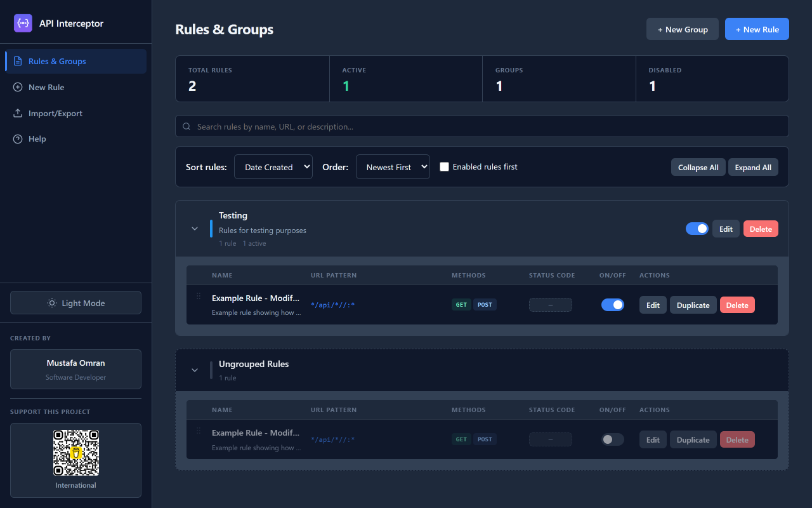Click the search magnifier icon
The width and height of the screenshot is (812, 508).
[187, 126]
